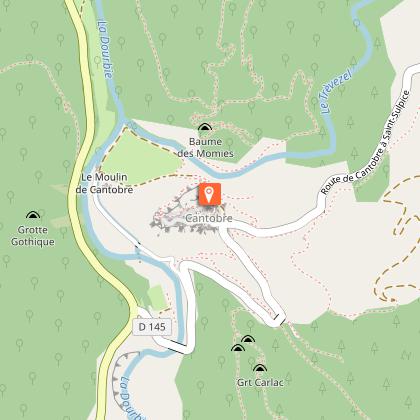This screenshot has height=420, width=420.
Task: Click the D 145 road shield
Action: 152,327
